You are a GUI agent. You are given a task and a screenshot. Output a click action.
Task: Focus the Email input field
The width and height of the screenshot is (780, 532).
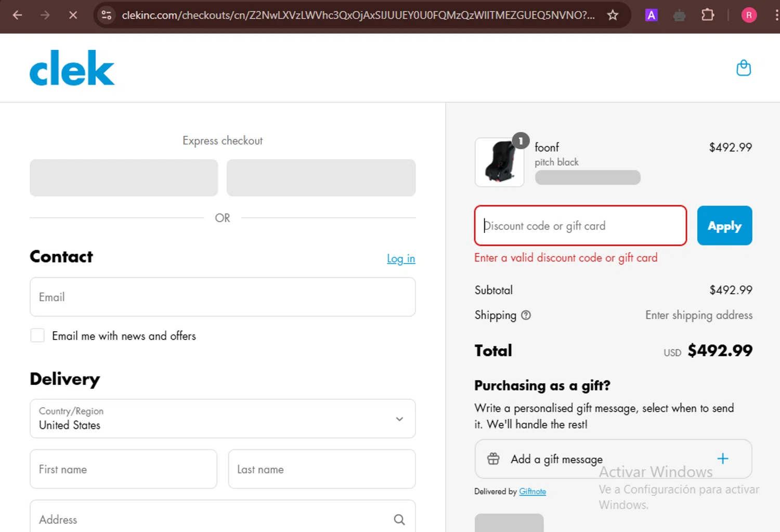tap(223, 297)
